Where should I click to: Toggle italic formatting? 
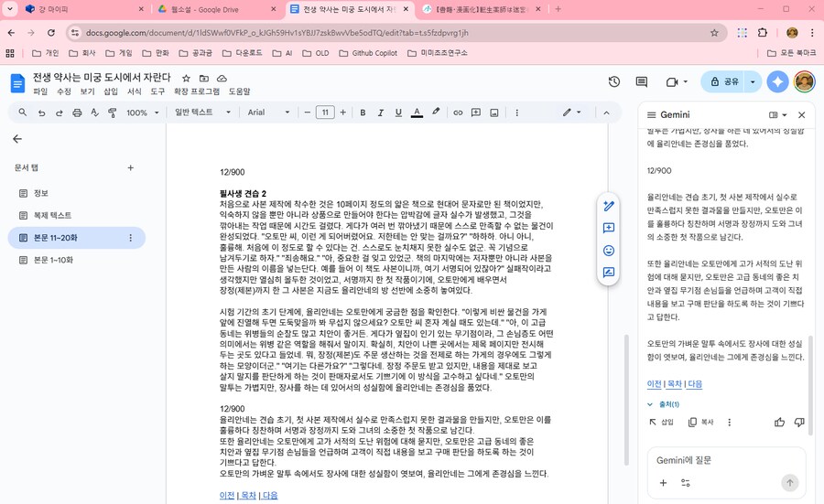click(381, 113)
